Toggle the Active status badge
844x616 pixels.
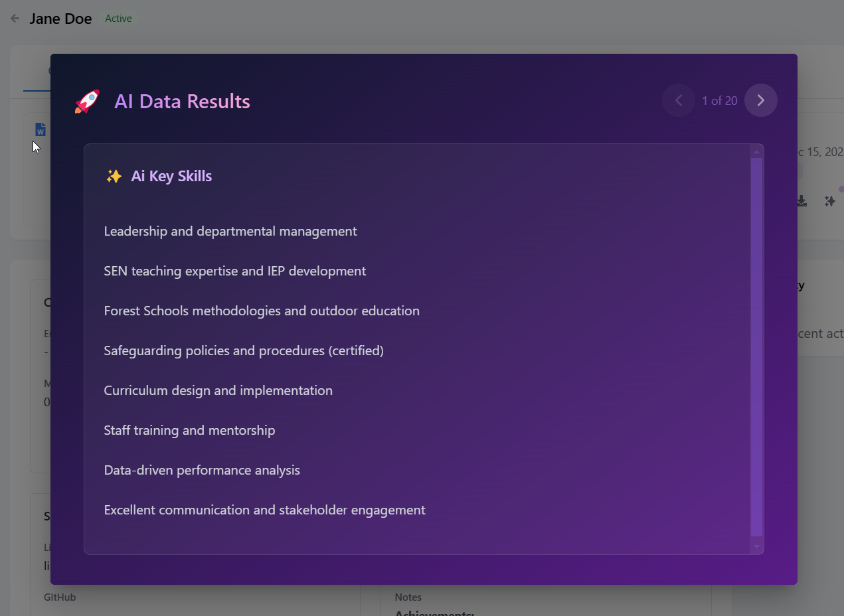(x=118, y=18)
